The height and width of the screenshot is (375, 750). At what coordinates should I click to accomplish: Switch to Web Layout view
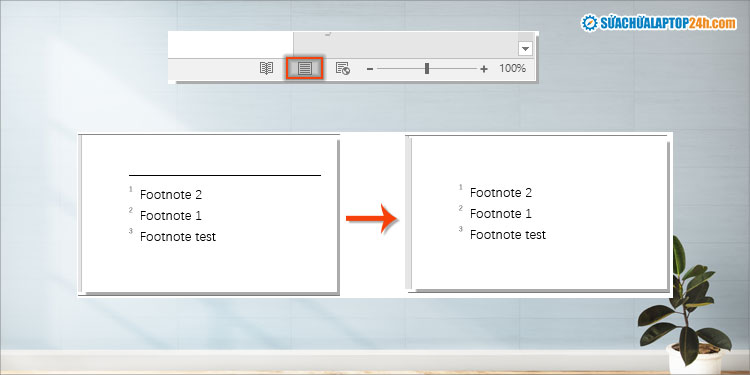[342, 68]
